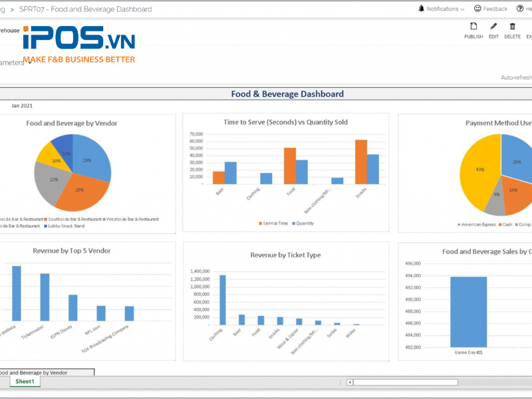Click the Notifications bell icon
Image resolution: width=532 pixels, height=399 pixels.
(x=422, y=9)
